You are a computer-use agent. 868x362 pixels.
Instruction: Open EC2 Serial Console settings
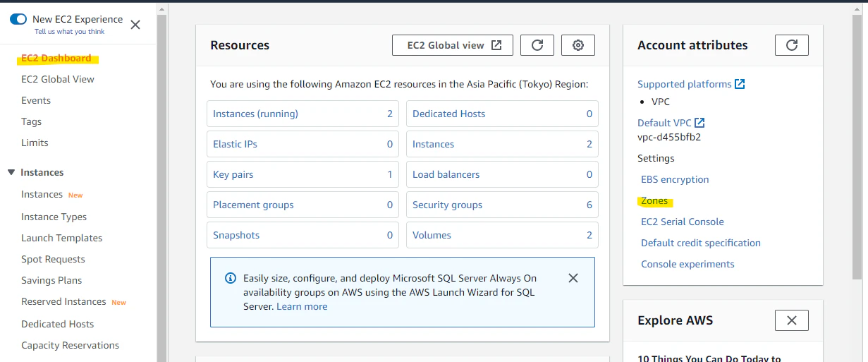[683, 222]
